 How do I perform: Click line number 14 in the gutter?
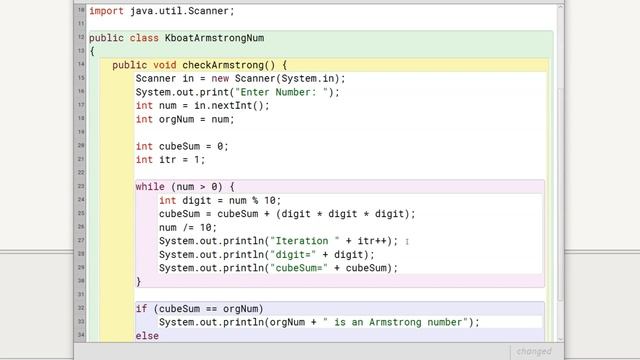pos(81,64)
